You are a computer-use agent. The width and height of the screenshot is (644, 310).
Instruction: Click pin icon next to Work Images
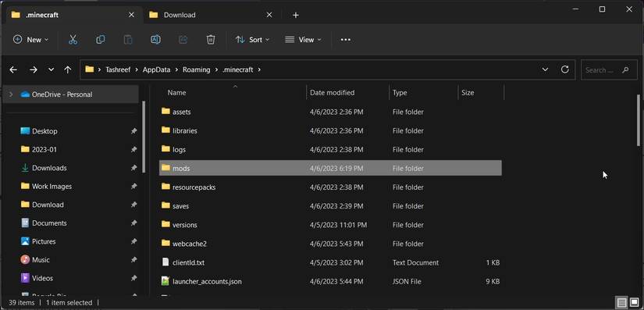click(x=133, y=187)
